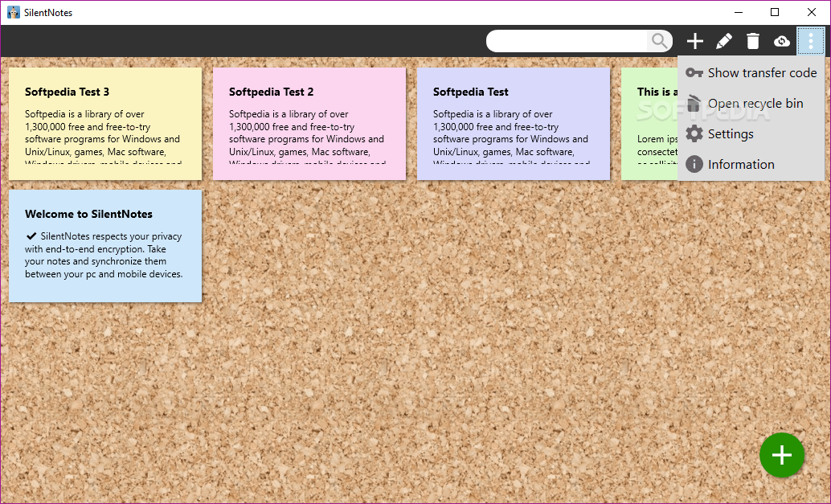Click the SilentNotes app icon in title bar

[13, 12]
